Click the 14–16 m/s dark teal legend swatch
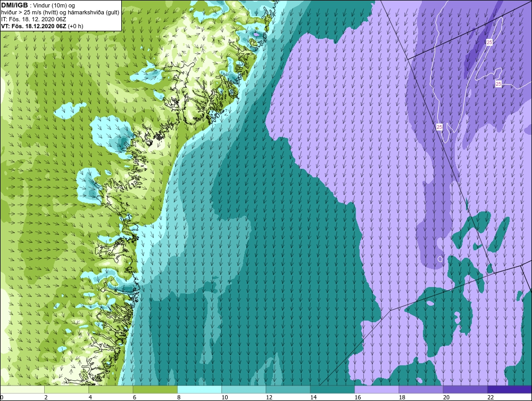The height and width of the screenshot is (401, 532). click(332, 389)
